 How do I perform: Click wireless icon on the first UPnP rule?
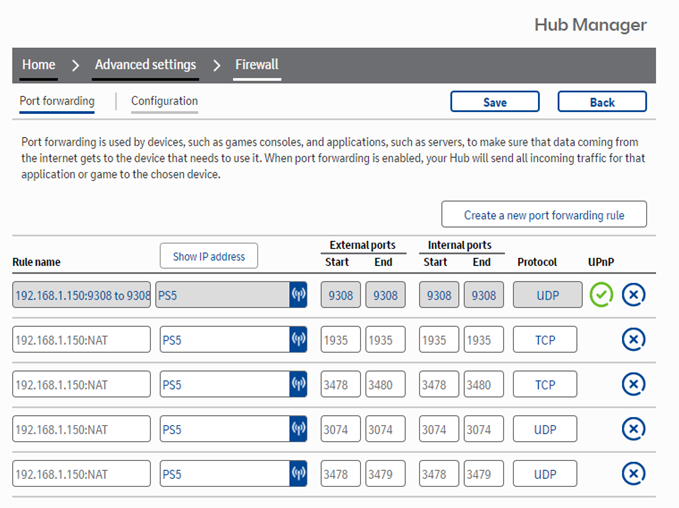click(x=297, y=295)
